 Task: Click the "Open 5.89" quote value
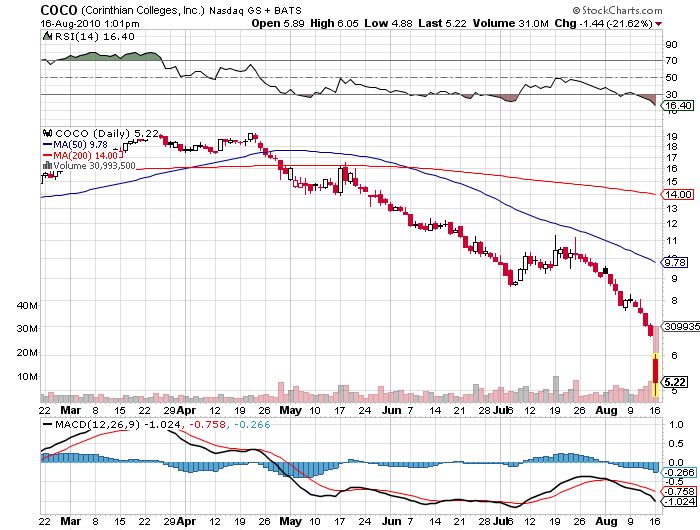[x=278, y=23]
